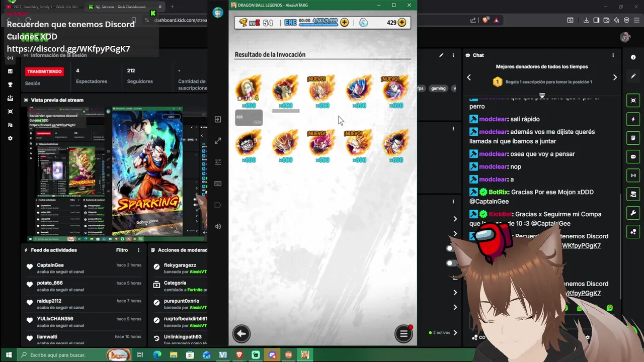Open the emulator sliders settings icon

click(x=218, y=162)
